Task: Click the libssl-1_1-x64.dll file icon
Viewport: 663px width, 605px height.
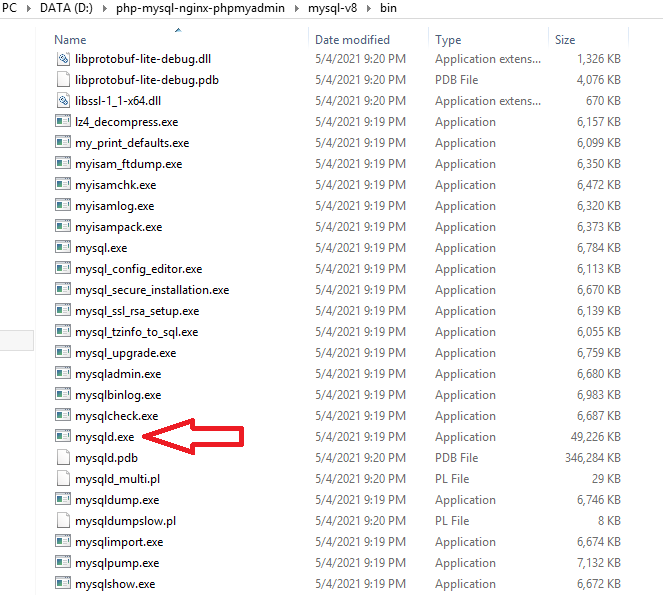Action: pos(63,101)
